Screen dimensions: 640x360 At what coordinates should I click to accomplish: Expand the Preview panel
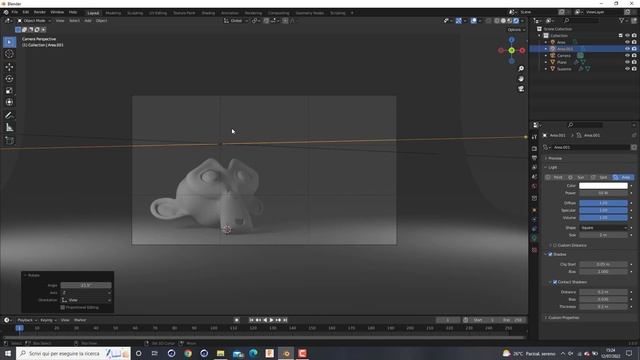[x=554, y=158]
